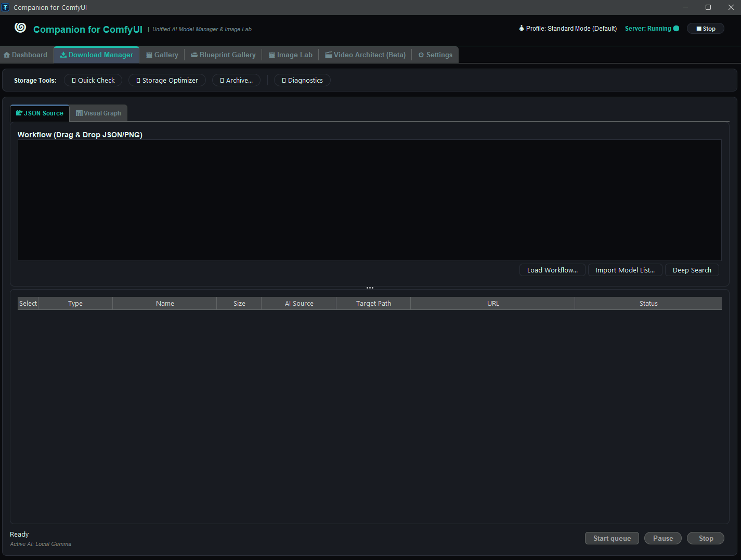Image resolution: width=741 pixels, height=560 pixels.
Task: Click the Companion spiral logo icon
Action: pos(20,28)
